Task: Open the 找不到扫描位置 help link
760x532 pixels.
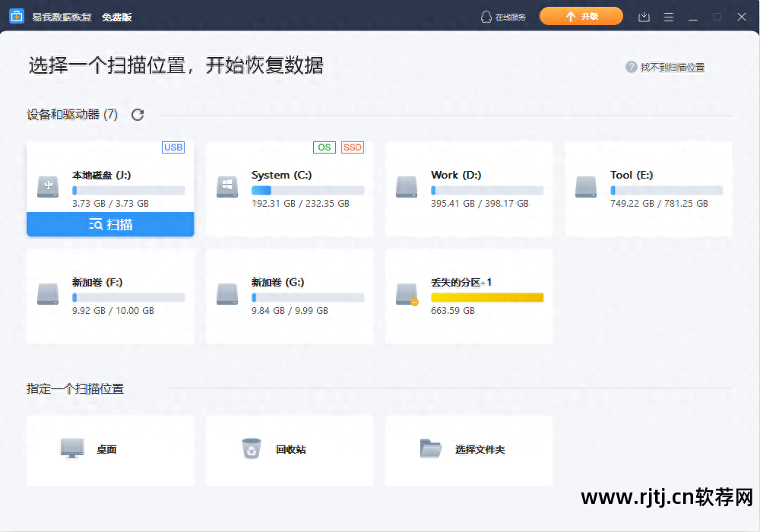Action: 673,67
